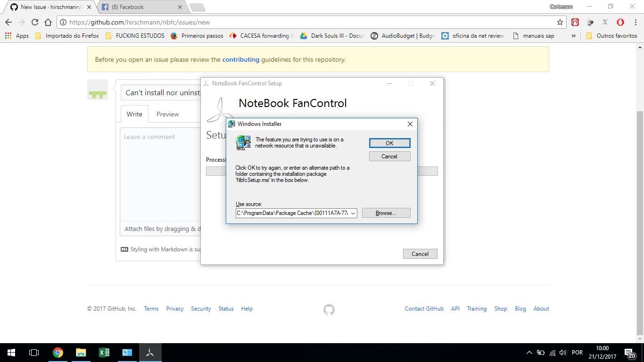Open NoteBook FanControl from the taskbar

coord(150,352)
